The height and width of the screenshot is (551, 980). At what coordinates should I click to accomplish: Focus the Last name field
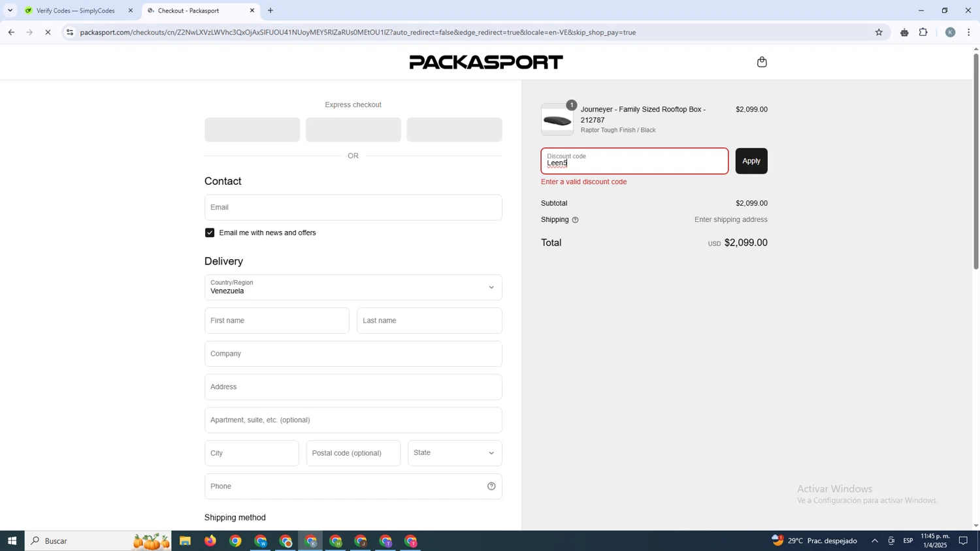(x=429, y=321)
